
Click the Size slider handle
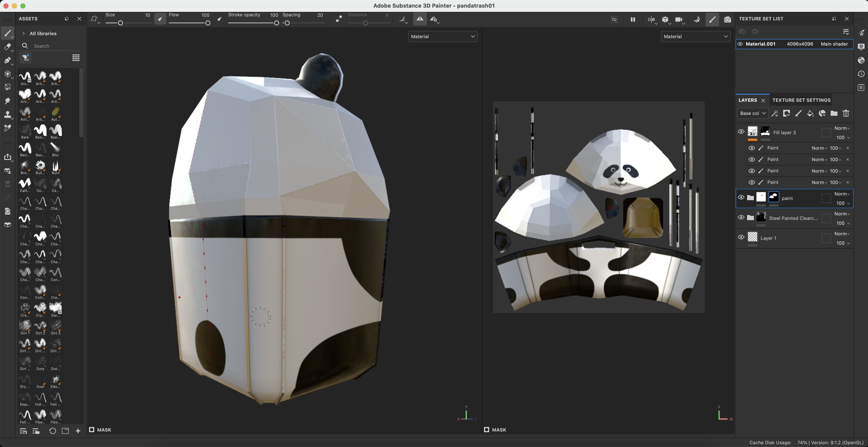point(120,23)
